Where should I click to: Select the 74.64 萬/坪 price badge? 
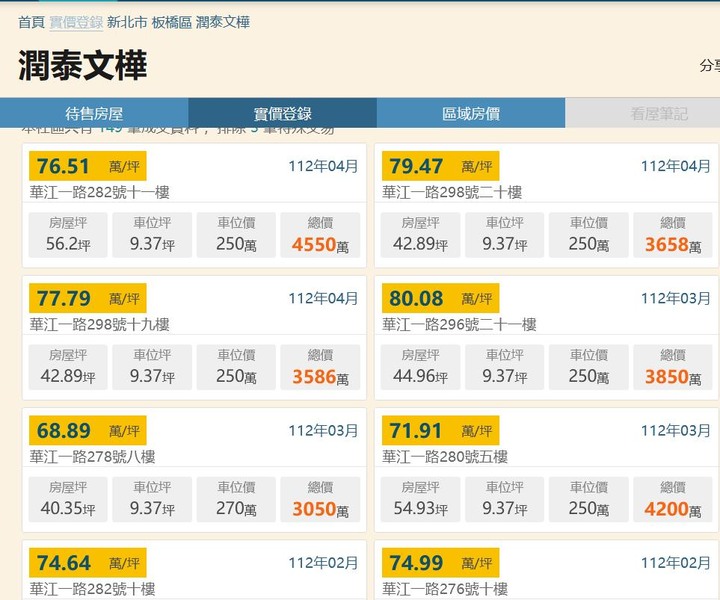click(x=88, y=562)
